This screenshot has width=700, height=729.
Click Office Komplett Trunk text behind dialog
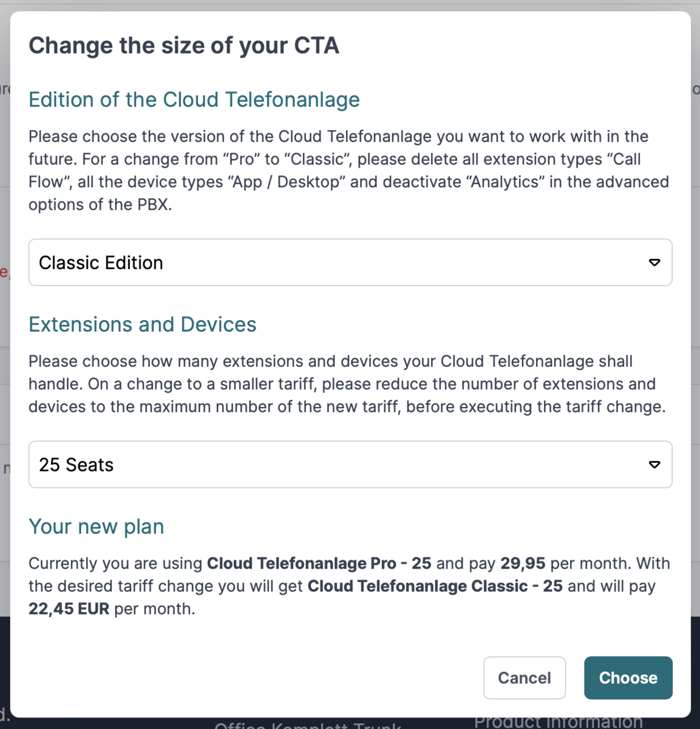point(308,725)
